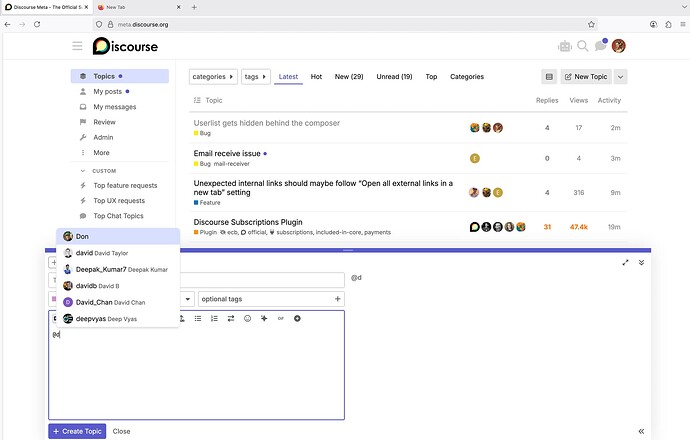
Task: Add tags via optional tags plus
Action: point(338,299)
